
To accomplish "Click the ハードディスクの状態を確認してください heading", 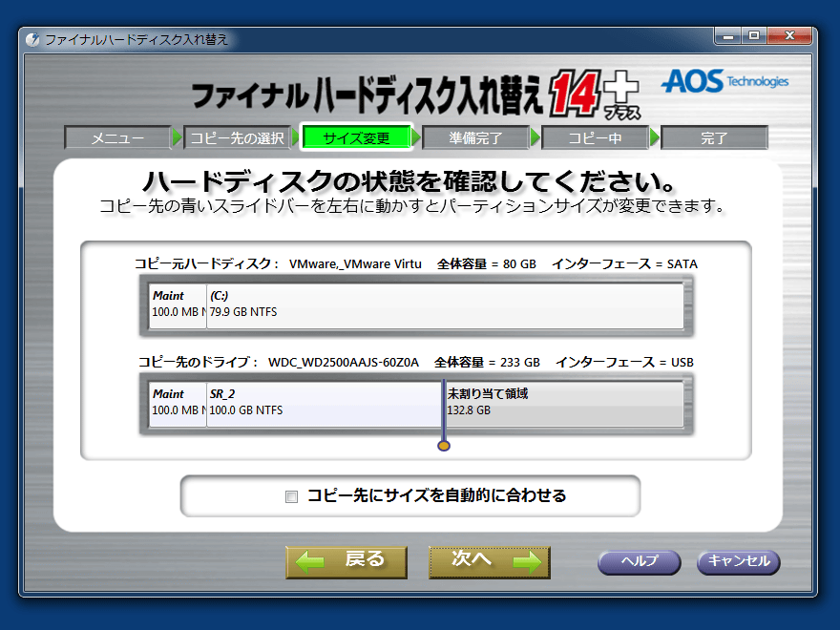I will pos(409,182).
